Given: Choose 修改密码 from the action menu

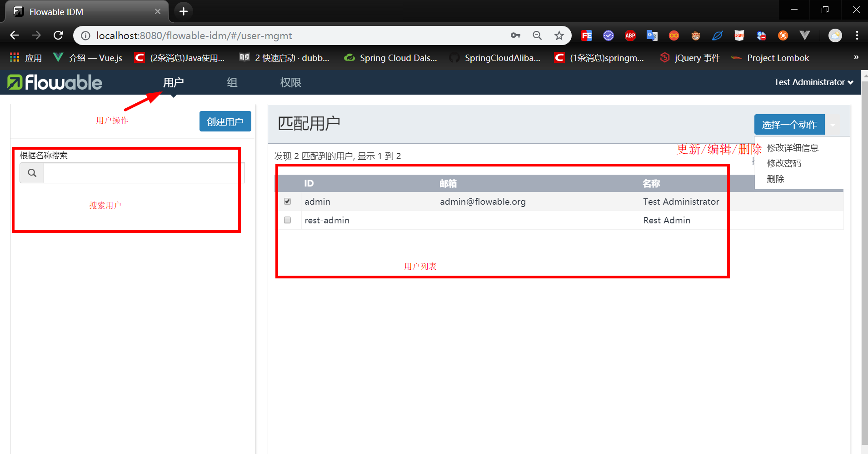Looking at the screenshot, I should 784,163.
